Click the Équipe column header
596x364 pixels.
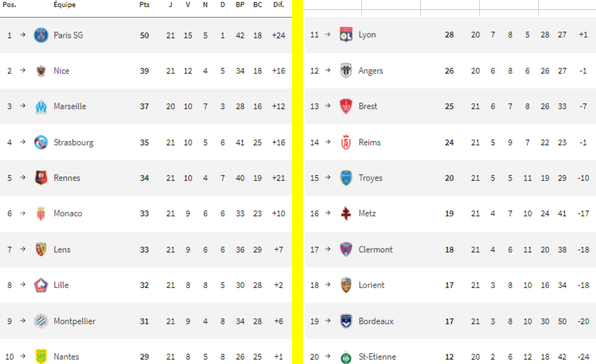coord(64,5)
